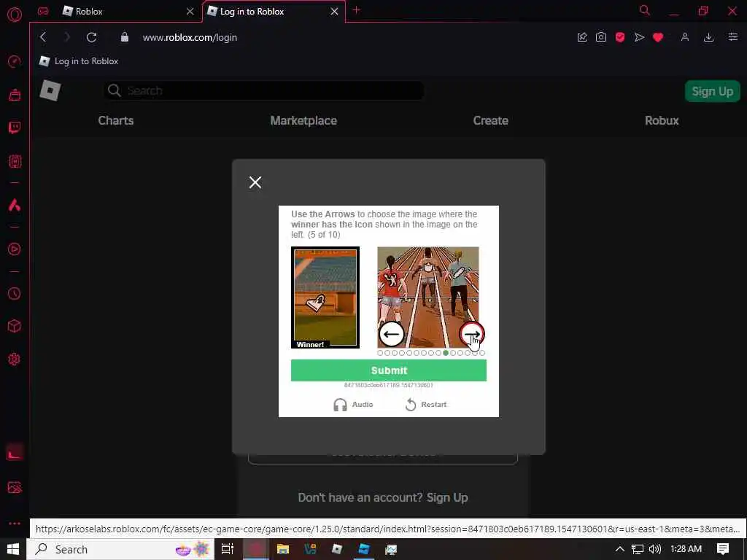Image resolution: width=747 pixels, height=560 pixels.
Task: Open sidebar three-dots more options
Action: pos(15,524)
